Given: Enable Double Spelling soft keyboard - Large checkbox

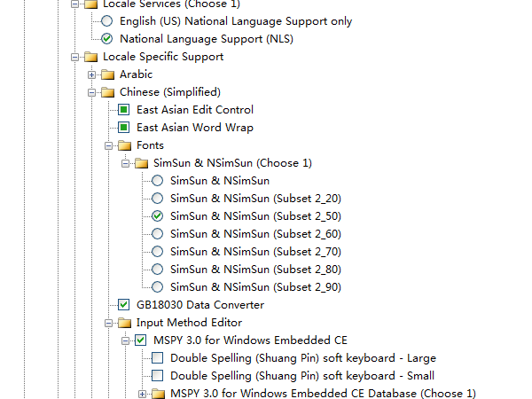Looking at the screenshot, I should (158, 358).
